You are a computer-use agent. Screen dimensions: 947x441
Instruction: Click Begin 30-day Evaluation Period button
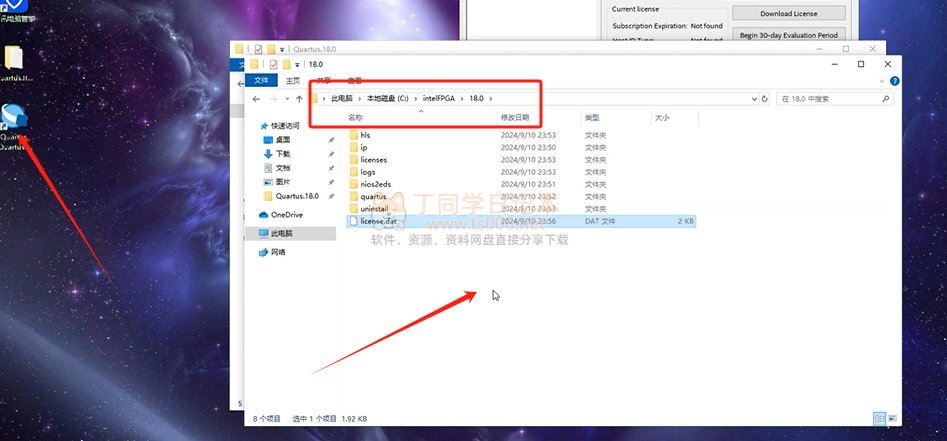click(x=789, y=35)
